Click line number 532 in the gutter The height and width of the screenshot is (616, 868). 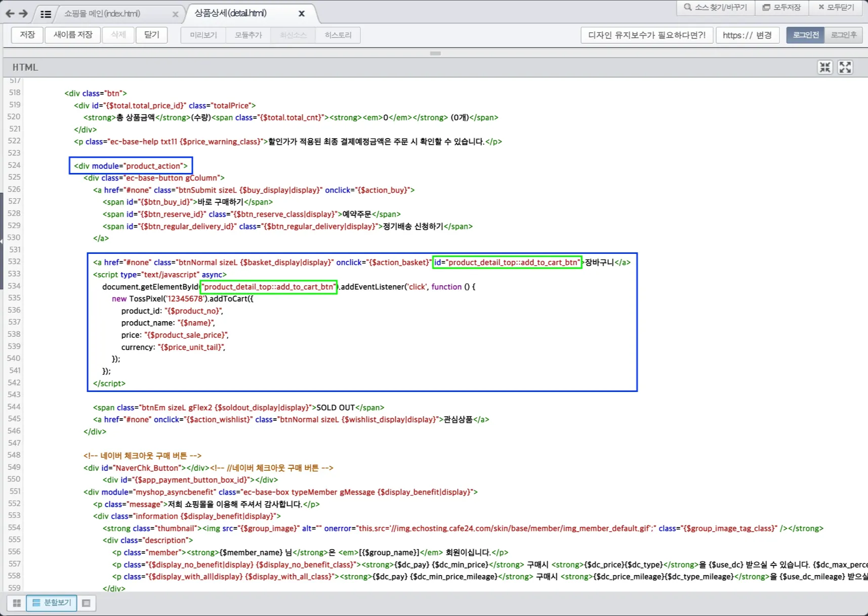pyautogui.click(x=15, y=261)
